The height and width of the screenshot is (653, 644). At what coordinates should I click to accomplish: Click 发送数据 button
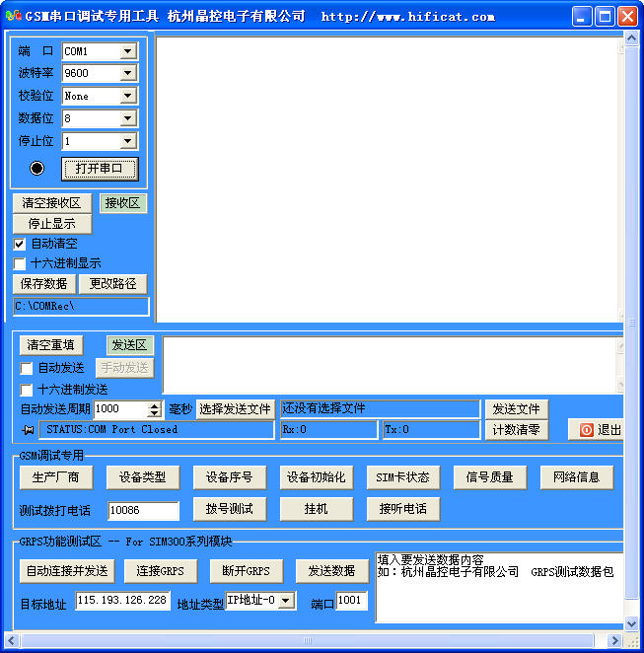pyautogui.click(x=332, y=571)
